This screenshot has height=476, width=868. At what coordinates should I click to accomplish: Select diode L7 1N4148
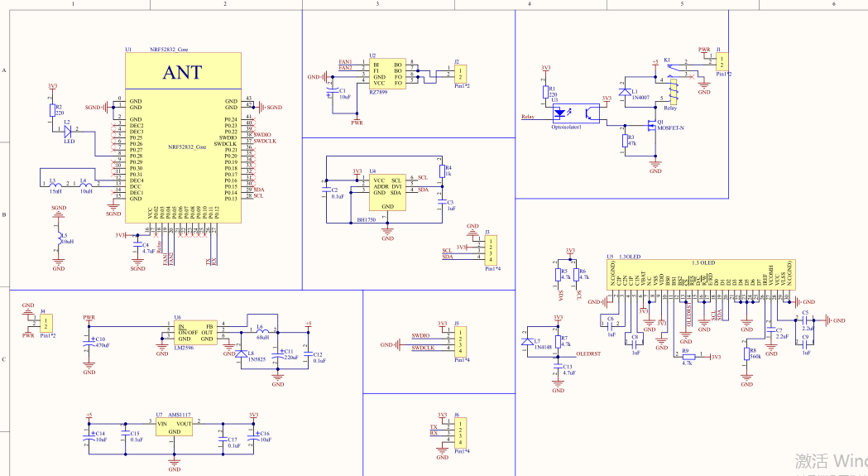tap(528, 342)
